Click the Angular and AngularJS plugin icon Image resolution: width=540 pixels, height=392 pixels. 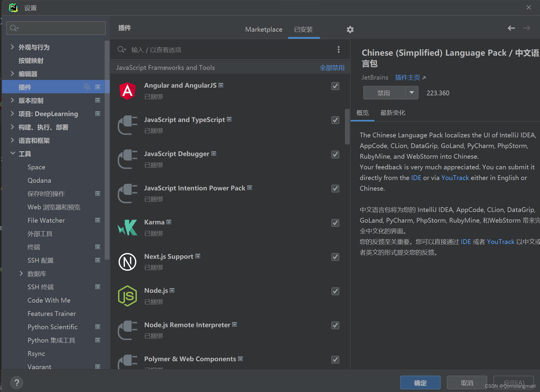[127, 91]
